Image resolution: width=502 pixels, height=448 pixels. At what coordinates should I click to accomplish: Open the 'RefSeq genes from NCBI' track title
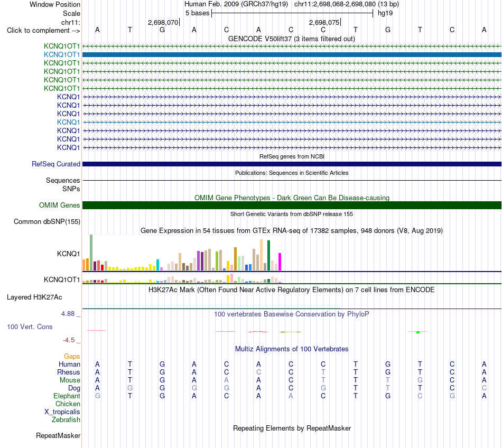click(x=292, y=156)
